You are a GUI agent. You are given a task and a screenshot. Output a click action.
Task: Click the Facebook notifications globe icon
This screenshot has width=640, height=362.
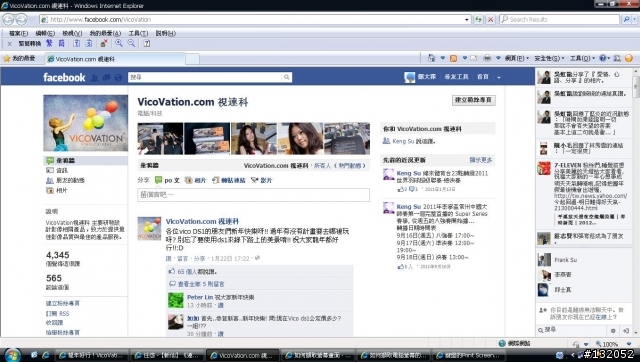tap(118, 77)
